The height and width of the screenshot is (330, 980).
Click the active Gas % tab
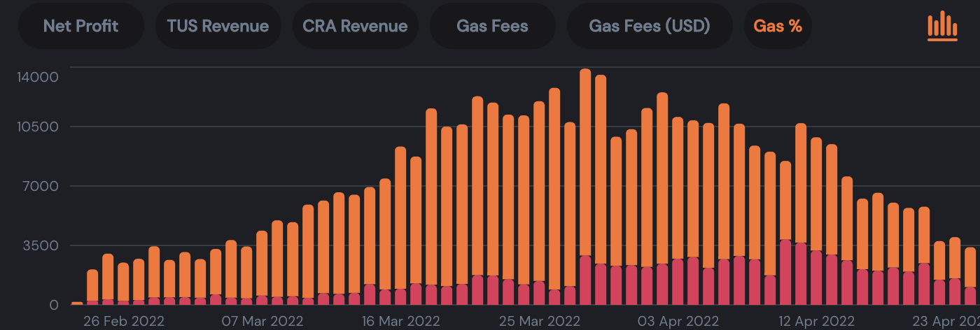pyautogui.click(x=778, y=26)
